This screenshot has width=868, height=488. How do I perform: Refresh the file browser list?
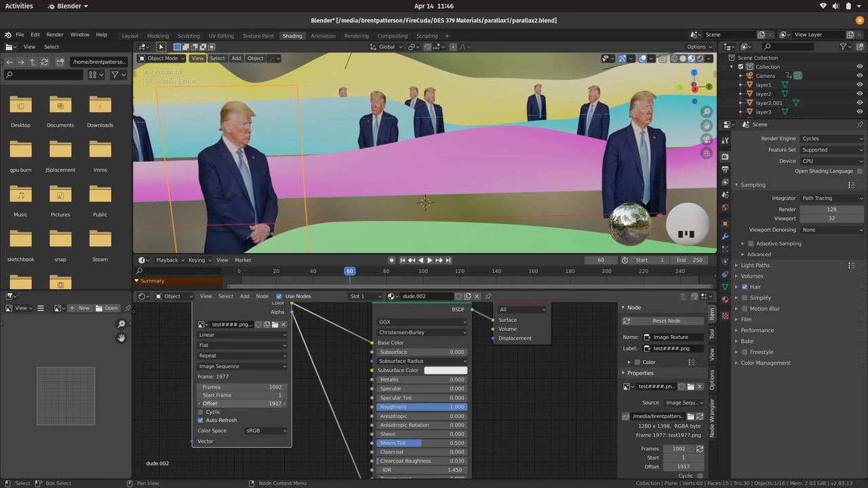[44, 62]
